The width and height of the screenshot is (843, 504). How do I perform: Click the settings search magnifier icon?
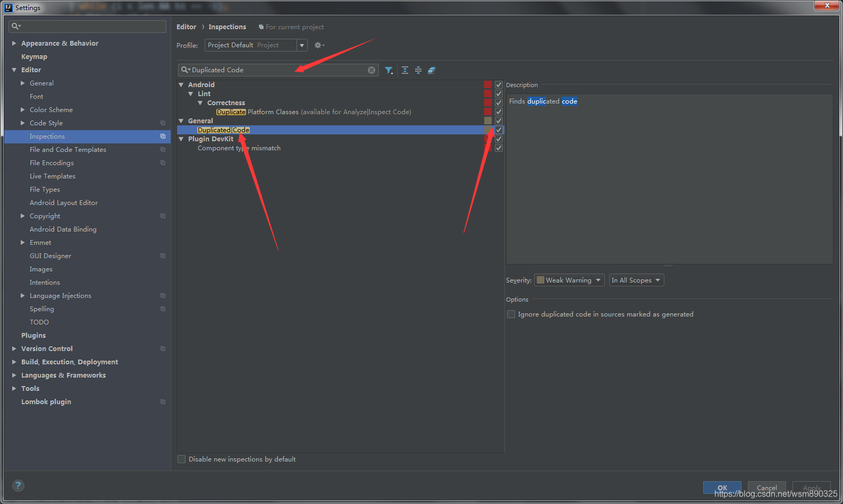16,26
